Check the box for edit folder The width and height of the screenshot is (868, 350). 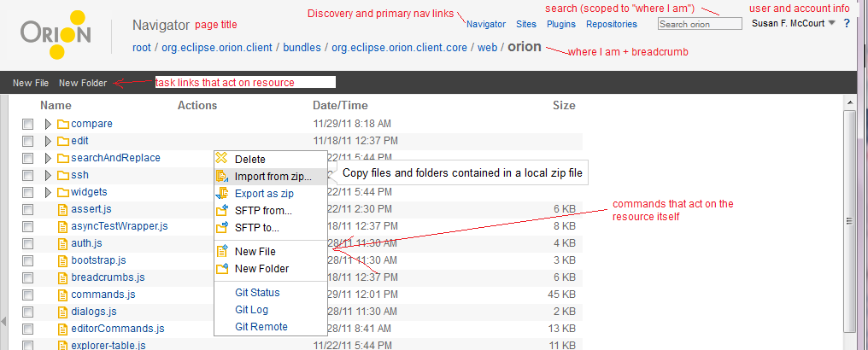click(27, 142)
